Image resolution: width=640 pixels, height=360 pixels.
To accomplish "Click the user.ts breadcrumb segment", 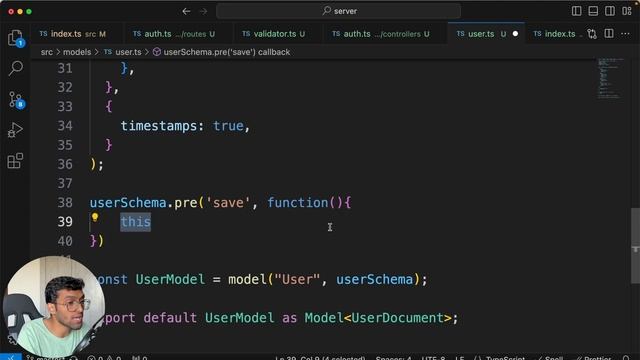I will pos(122,52).
